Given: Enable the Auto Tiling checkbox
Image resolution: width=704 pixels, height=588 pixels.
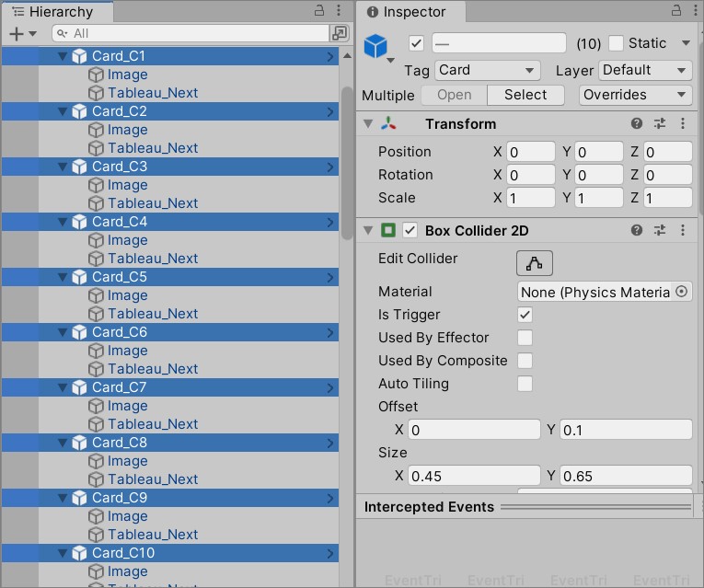Looking at the screenshot, I should click(525, 384).
